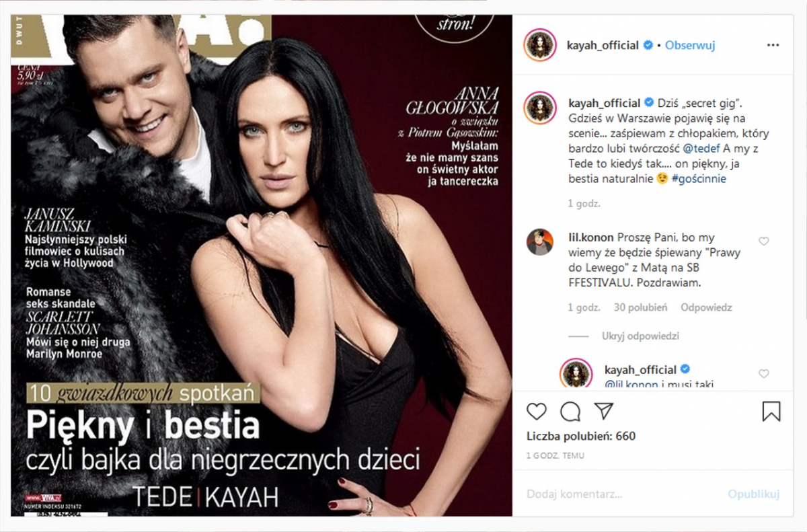Open comments via speech bubble icon
Viewport: 807px width, 532px height.
tap(570, 411)
